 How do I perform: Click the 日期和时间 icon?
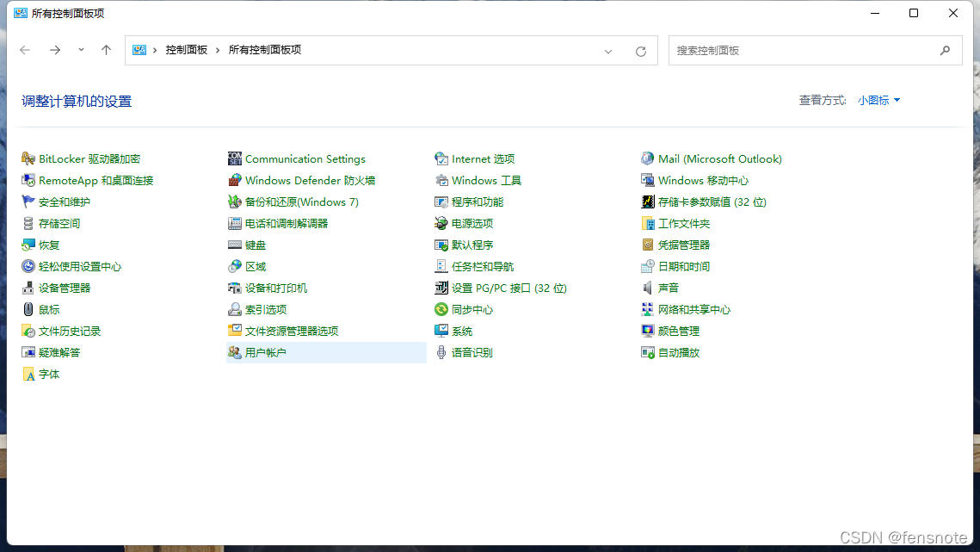click(648, 267)
